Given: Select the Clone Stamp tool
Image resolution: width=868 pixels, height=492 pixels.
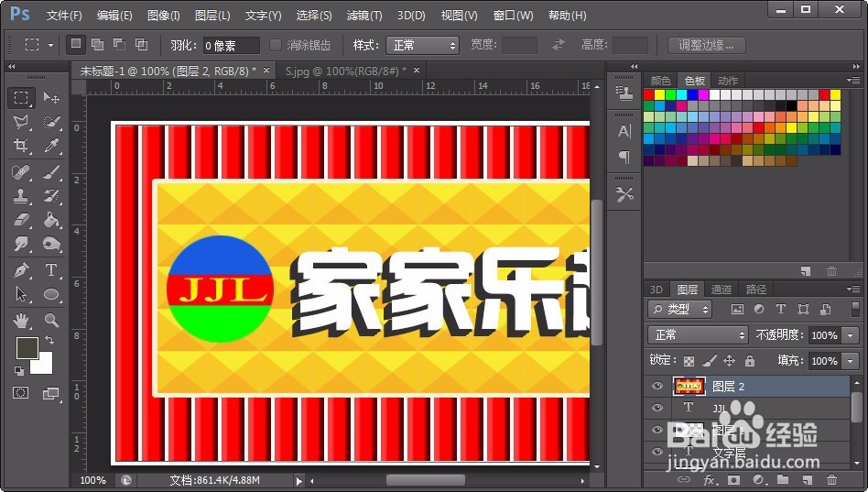Looking at the screenshot, I should click(21, 195).
